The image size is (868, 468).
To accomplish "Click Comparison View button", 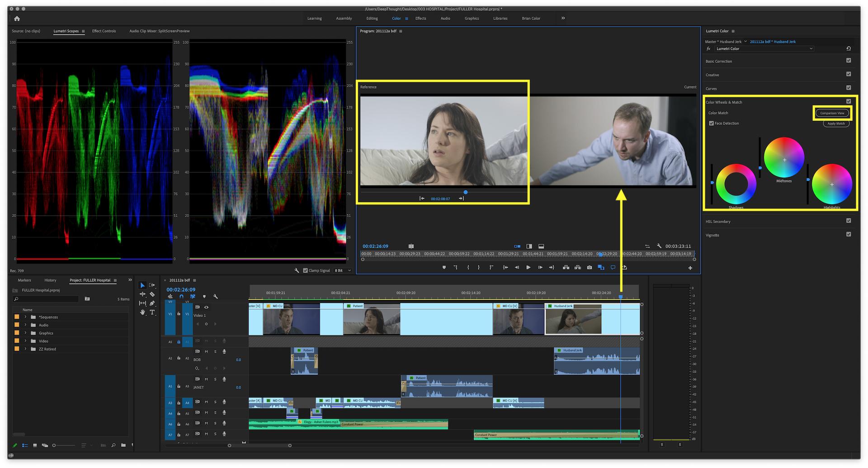I will (832, 113).
